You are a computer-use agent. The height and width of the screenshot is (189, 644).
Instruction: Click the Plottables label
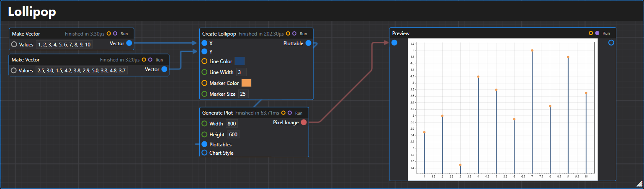pos(220,144)
